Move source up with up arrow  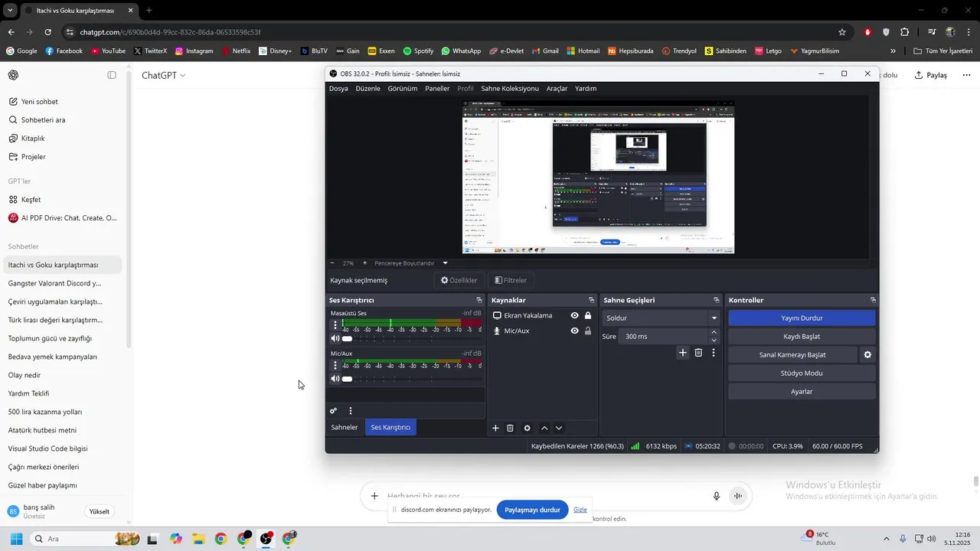click(544, 428)
